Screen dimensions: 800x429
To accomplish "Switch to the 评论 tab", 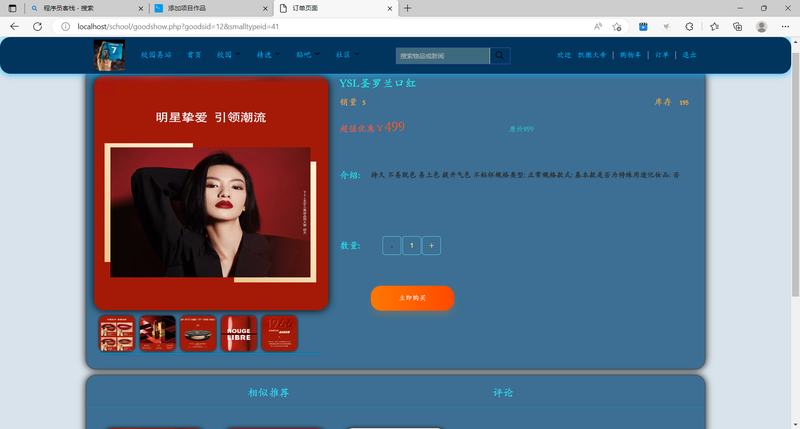I will (x=503, y=392).
